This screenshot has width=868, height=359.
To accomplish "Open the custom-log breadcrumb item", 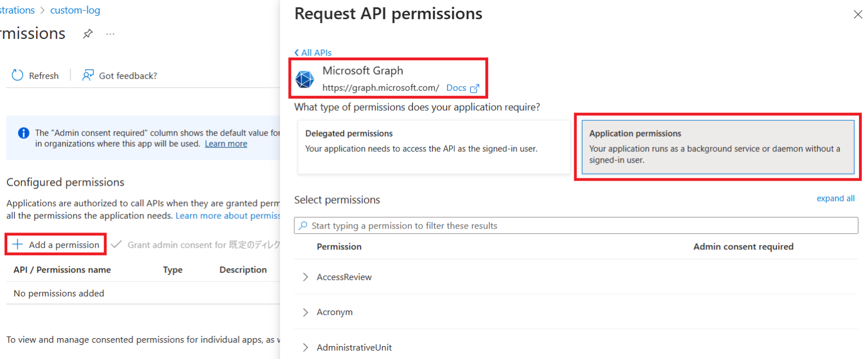I will point(75,10).
